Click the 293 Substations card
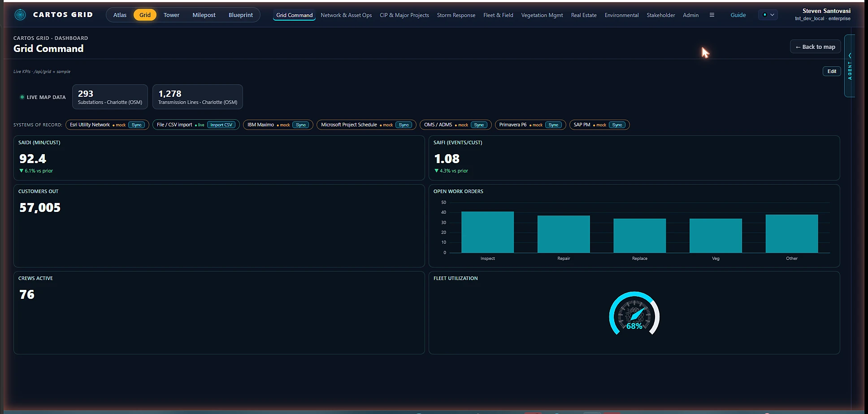Viewport: 868px width, 414px height. (110, 97)
